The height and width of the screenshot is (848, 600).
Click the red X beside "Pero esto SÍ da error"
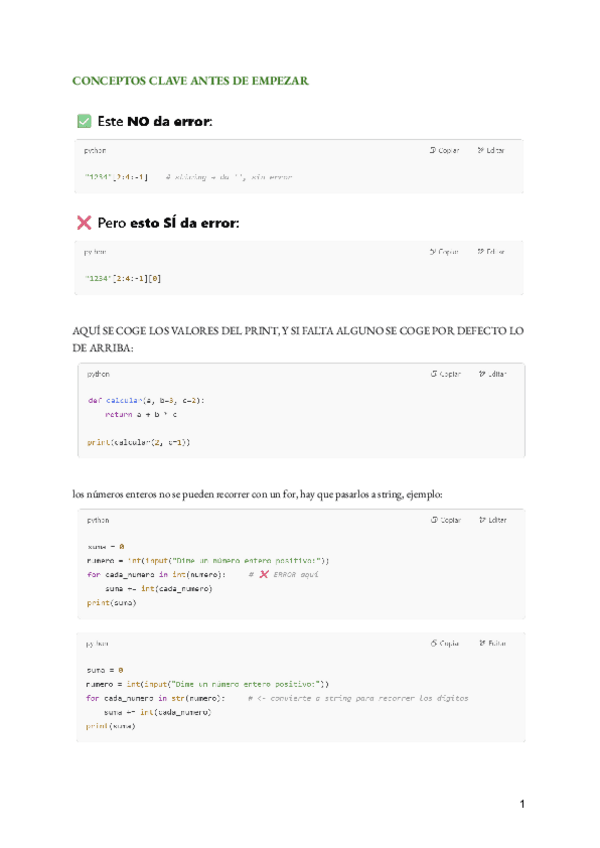[84, 222]
